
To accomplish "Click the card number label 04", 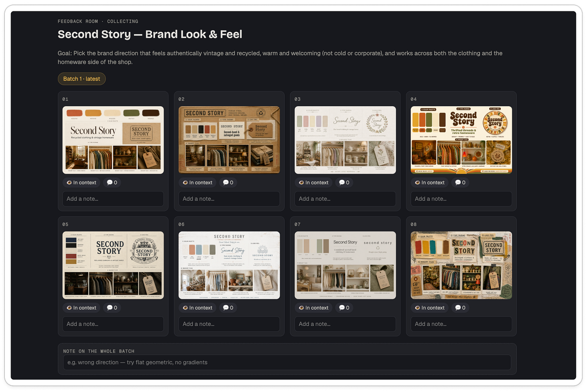I will [x=414, y=99].
